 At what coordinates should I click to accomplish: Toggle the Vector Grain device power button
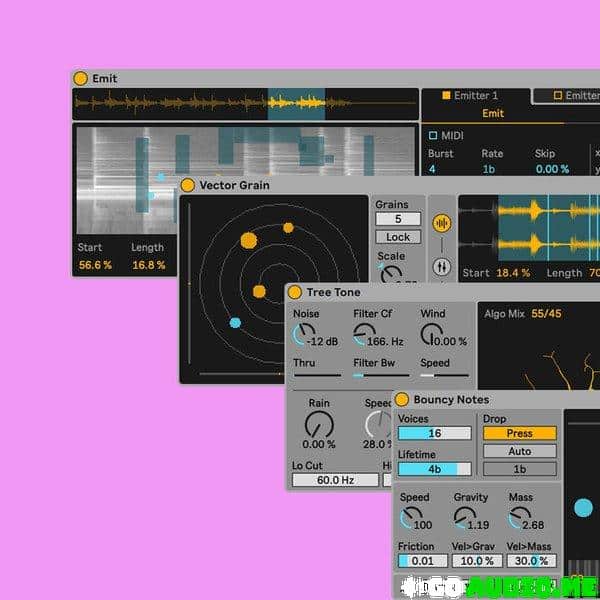tap(188, 185)
